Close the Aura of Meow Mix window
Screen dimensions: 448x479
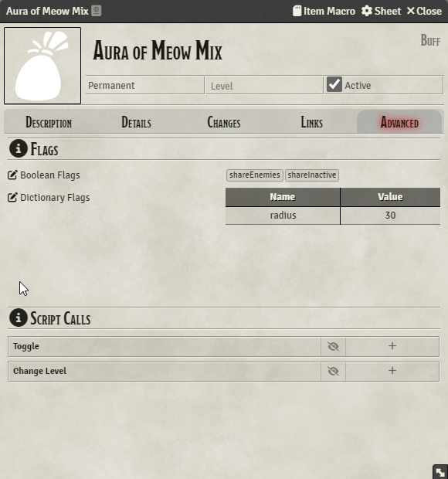click(424, 11)
